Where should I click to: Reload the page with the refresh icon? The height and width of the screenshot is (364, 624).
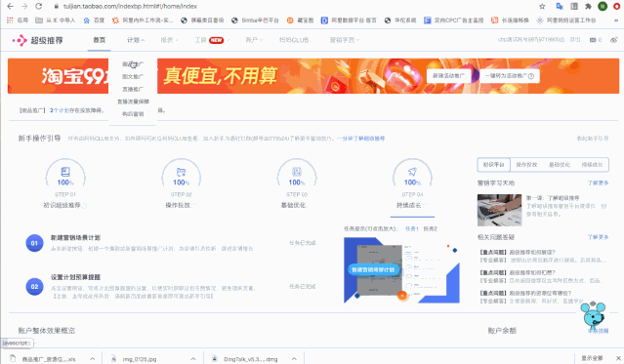pos(39,7)
